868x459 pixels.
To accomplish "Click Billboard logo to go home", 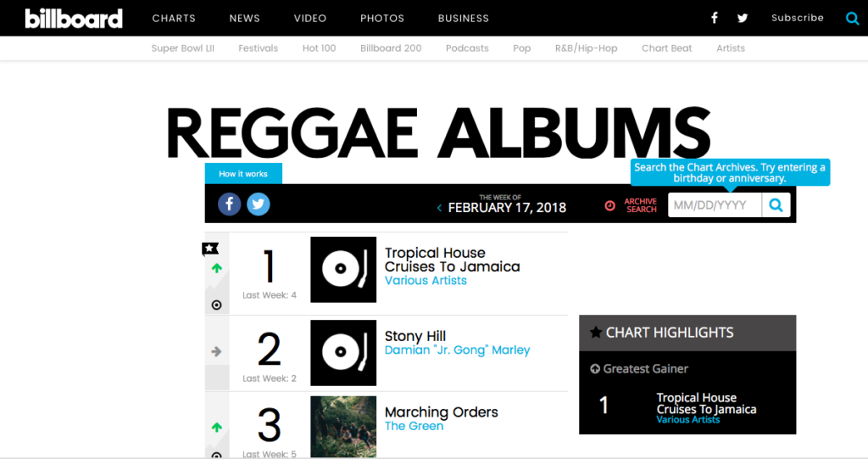I will tap(74, 18).
